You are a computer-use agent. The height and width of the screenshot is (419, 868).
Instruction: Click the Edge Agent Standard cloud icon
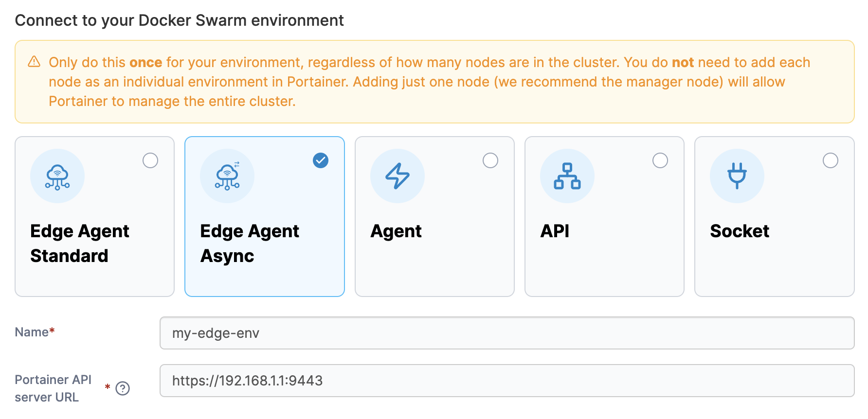[57, 176]
